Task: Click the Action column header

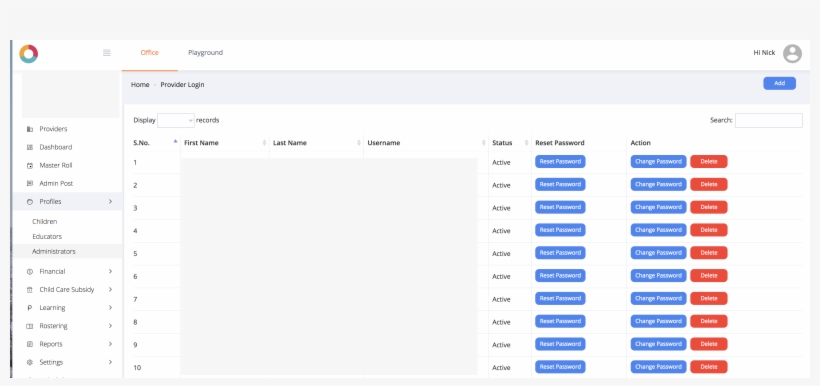Action: click(641, 143)
